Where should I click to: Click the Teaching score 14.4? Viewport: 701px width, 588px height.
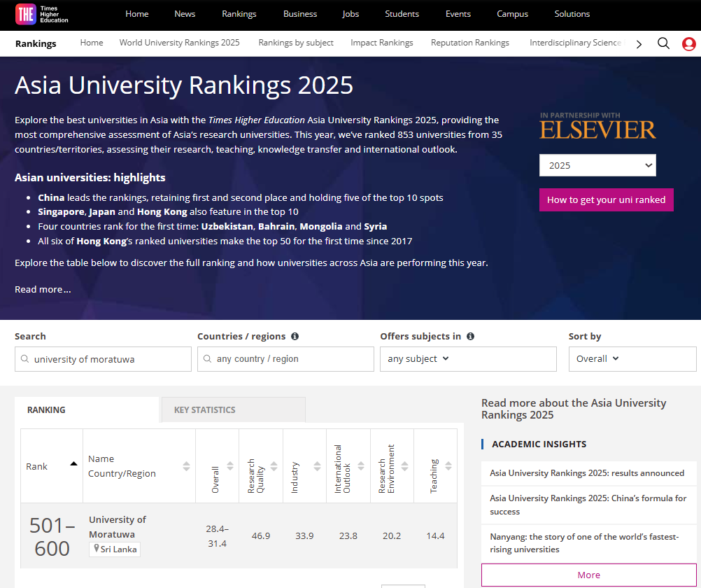coord(435,535)
